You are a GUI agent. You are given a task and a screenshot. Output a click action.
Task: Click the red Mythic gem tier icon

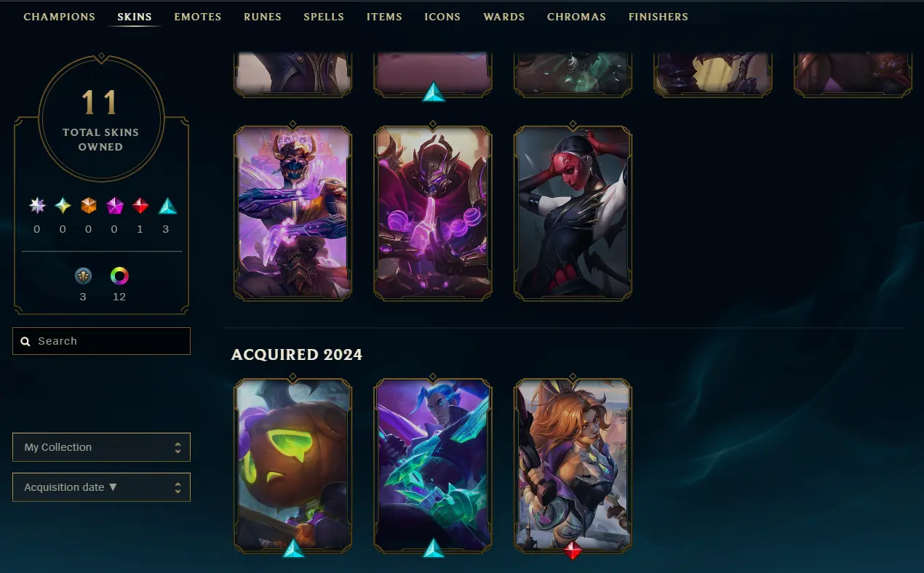click(140, 206)
